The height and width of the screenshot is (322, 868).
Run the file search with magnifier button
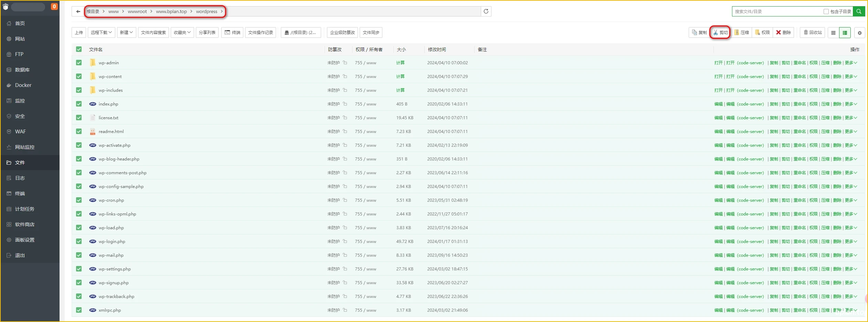coord(859,11)
